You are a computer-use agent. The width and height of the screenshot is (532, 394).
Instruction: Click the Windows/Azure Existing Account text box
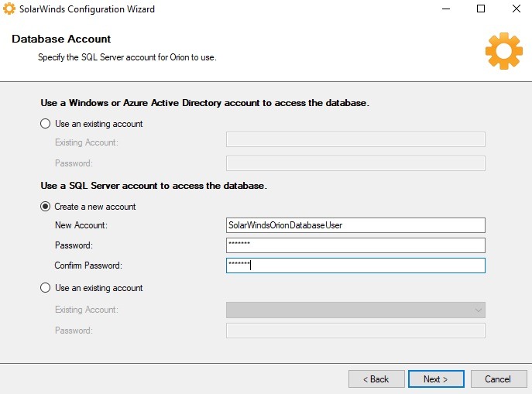[x=355, y=139]
